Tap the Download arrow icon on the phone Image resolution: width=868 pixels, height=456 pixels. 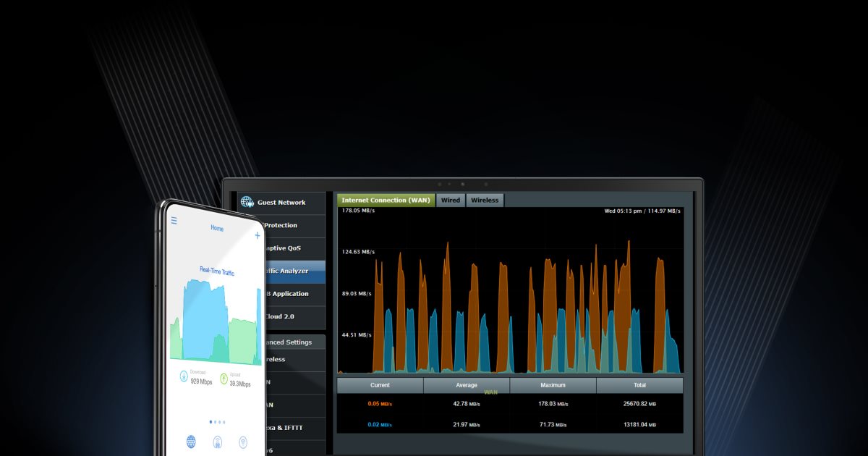(184, 377)
